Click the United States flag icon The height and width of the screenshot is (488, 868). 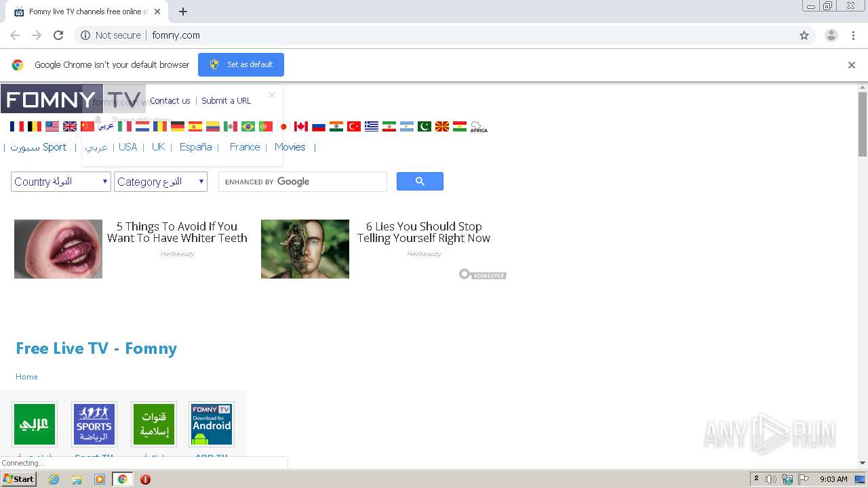click(x=52, y=126)
